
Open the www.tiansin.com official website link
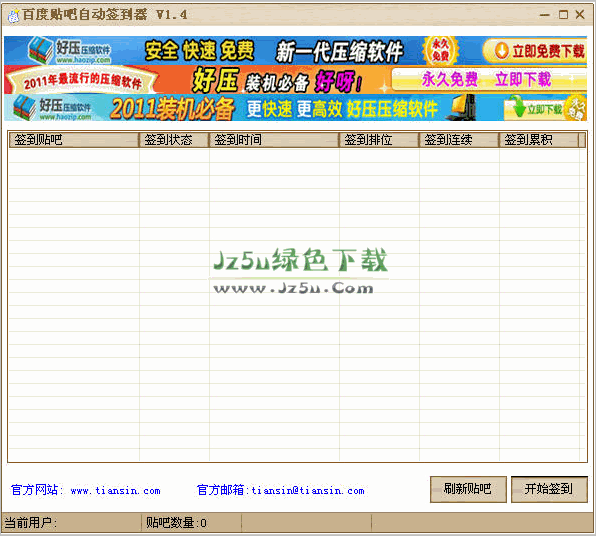tap(116, 491)
